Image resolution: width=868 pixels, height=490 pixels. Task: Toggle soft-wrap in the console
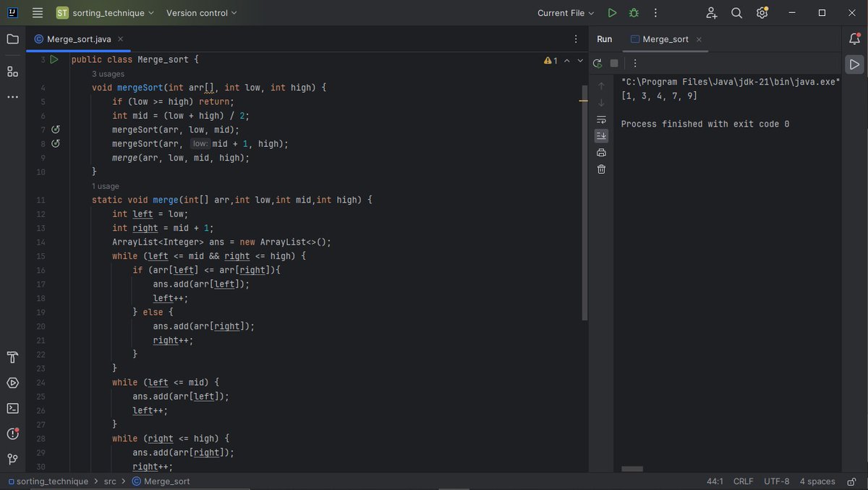coord(601,119)
